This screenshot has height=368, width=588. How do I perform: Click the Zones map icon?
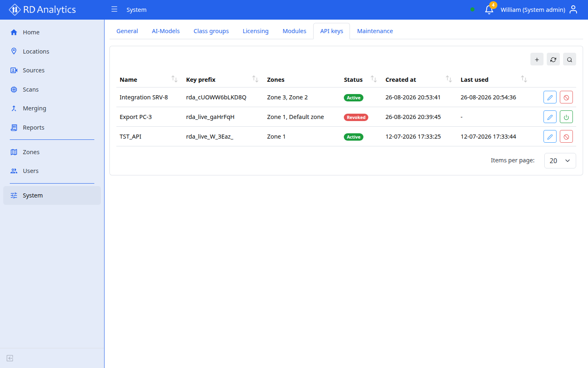tap(14, 152)
